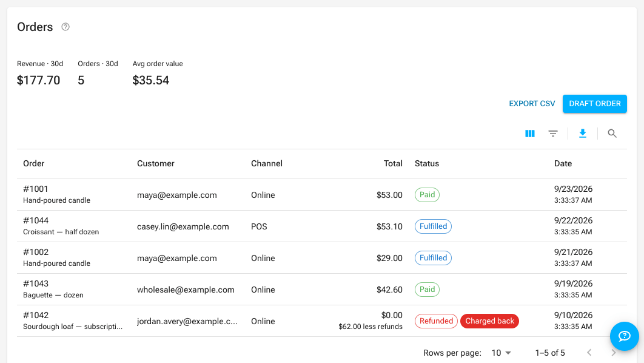Open the rows per page dropdown
The height and width of the screenshot is (363, 644).
click(x=501, y=353)
